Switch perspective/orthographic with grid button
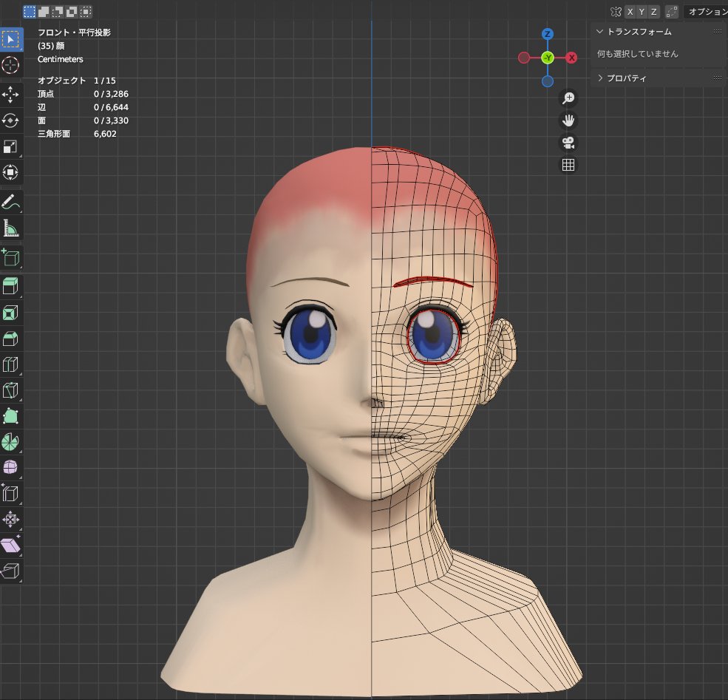Viewport: 728px width, 700px height. (568, 165)
